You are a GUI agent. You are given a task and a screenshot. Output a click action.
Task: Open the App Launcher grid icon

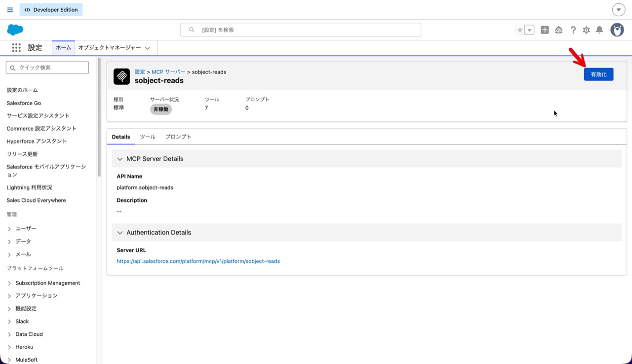coord(16,48)
